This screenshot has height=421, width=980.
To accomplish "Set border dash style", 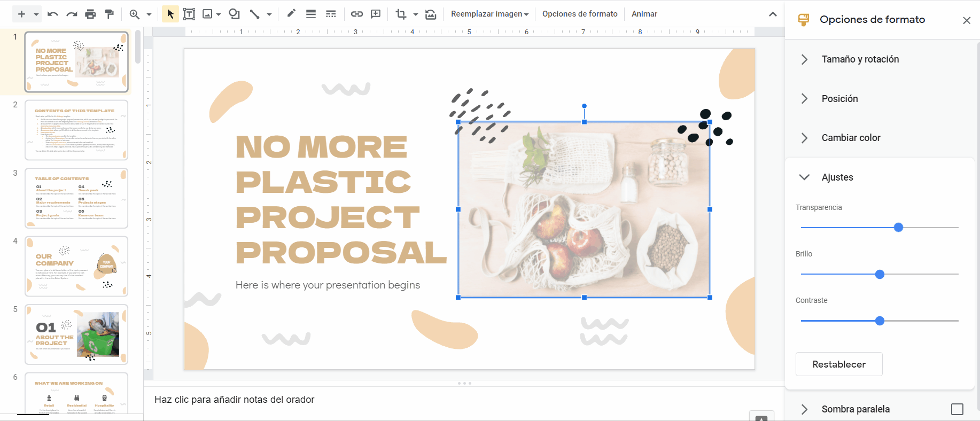I will click(331, 14).
